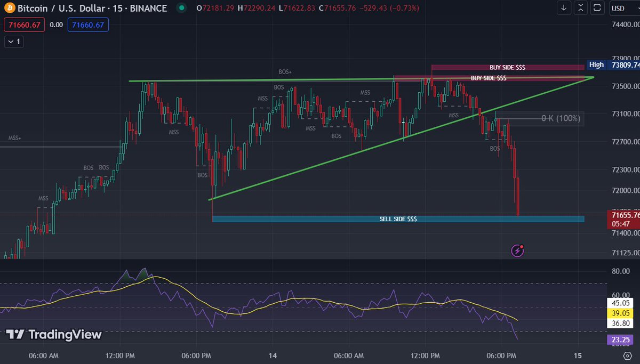Click the collapse chart arrows icon

point(580,8)
